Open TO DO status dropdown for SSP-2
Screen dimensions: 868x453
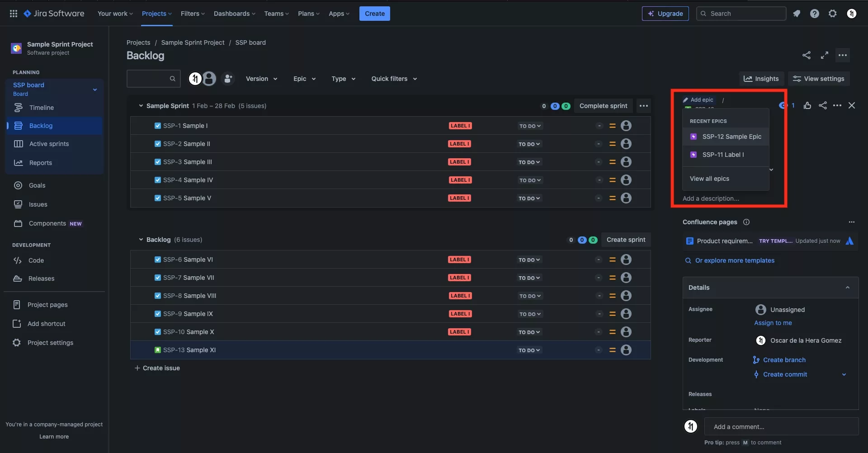coord(529,144)
